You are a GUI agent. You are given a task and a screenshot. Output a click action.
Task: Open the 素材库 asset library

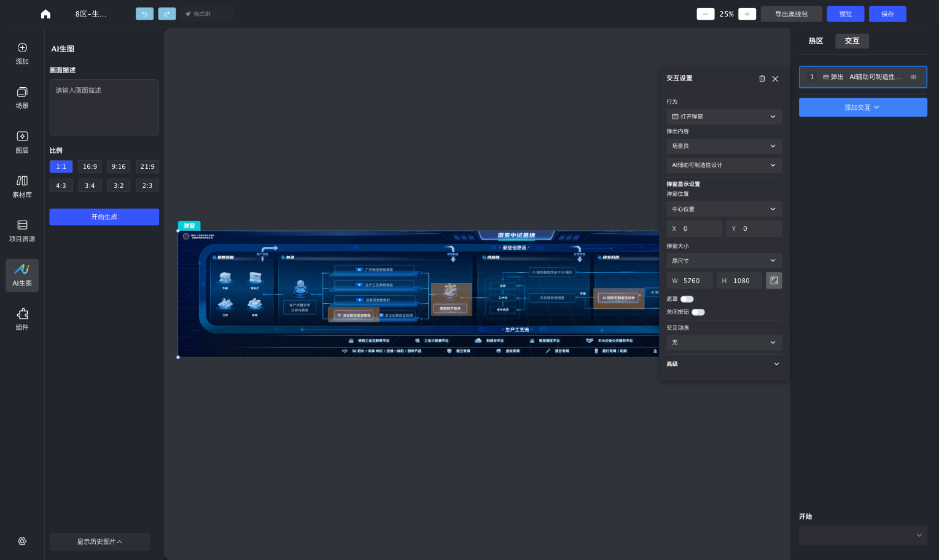(x=22, y=186)
